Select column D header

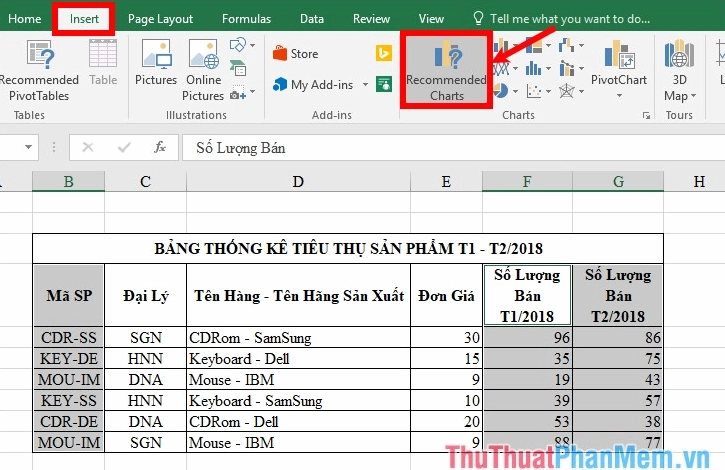[298, 181]
